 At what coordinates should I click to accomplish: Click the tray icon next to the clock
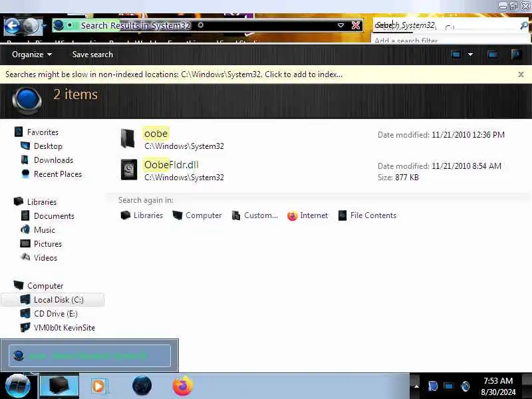(465, 386)
